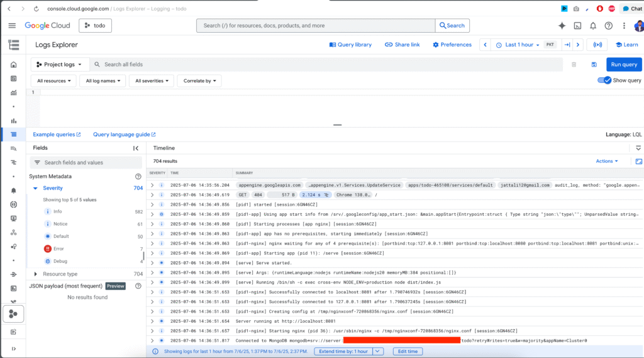Filter by Default severity
This screenshot has height=358, width=644.
click(x=61, y=237)
